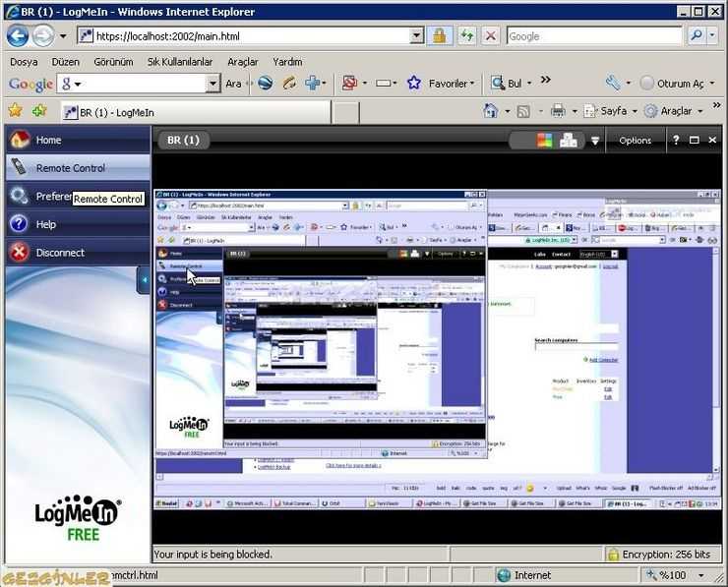Open the Görünüm menu
This screenshot has height=587, width=728.
tap(113, 62)
